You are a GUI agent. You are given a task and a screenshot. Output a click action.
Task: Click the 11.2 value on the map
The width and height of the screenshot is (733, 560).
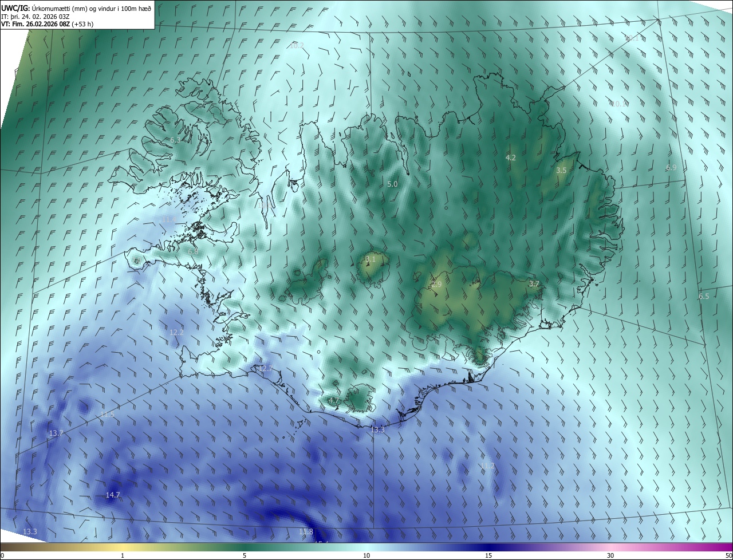point(487,466)
